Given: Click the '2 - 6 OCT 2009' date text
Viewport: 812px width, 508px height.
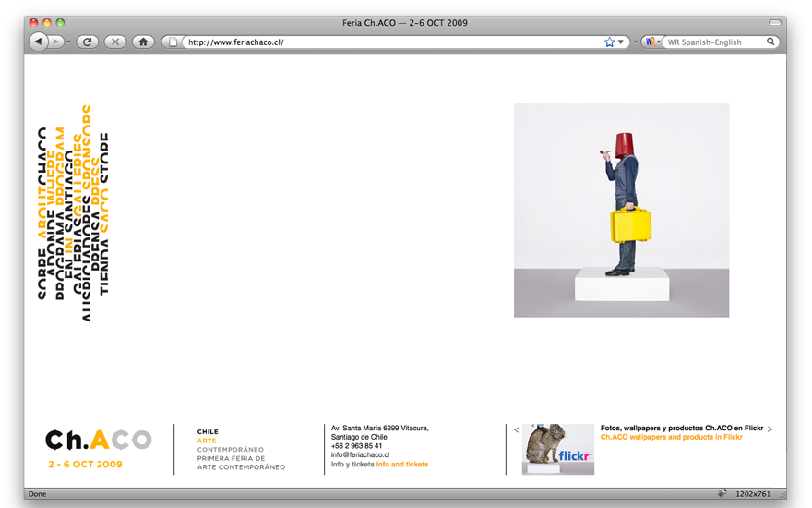Looking at the screenshot, I should coord(86,464).
